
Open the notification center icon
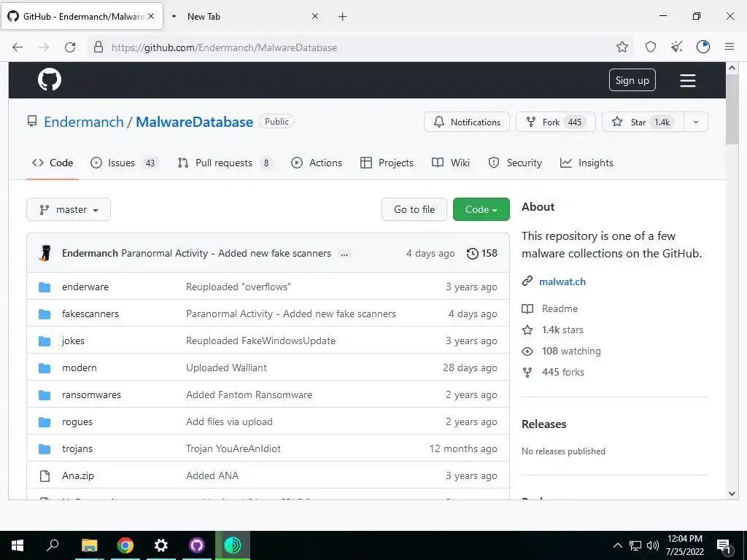(724, 545)
